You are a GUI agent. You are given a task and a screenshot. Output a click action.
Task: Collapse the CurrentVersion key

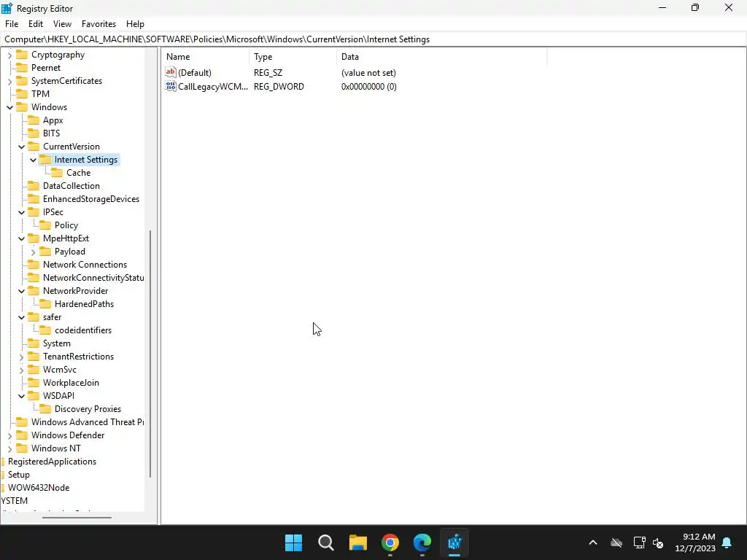click(x=21, y=147)
